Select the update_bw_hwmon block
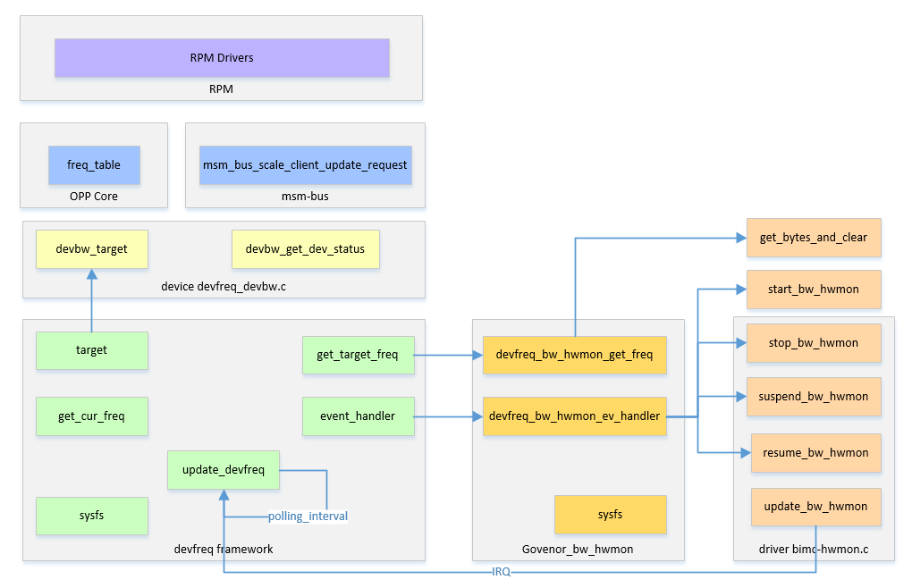This screenshot has height=588, width=912. [815, 507]
